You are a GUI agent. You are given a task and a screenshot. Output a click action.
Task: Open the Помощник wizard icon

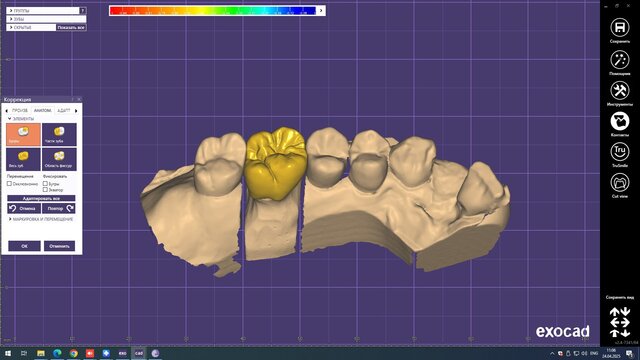click(620, 60)
